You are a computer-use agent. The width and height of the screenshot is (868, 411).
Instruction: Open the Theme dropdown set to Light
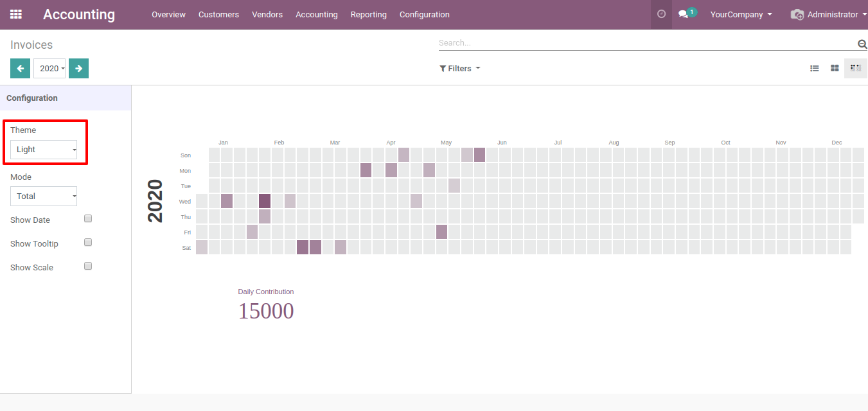pos(44,150)
